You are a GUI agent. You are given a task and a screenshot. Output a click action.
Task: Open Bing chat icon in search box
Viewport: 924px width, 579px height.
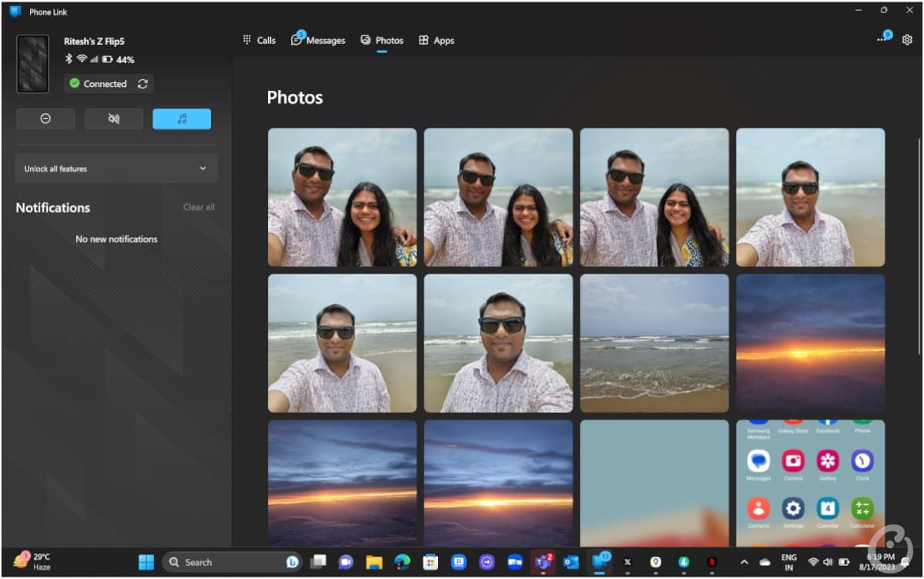(x=293, y=562)
